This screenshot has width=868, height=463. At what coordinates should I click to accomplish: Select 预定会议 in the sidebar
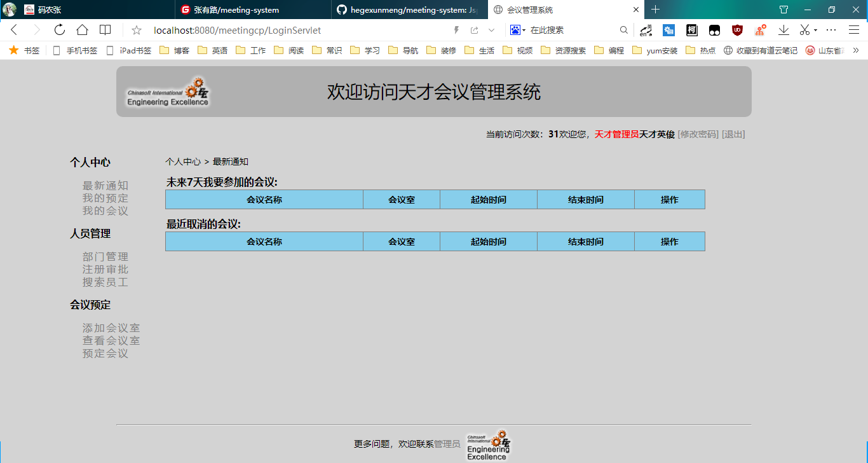pos(104,354)
